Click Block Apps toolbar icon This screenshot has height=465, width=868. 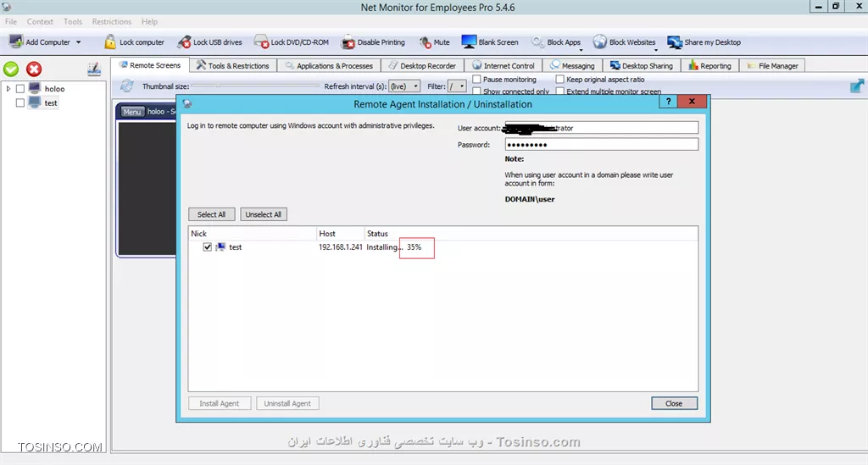coord(537,42)
